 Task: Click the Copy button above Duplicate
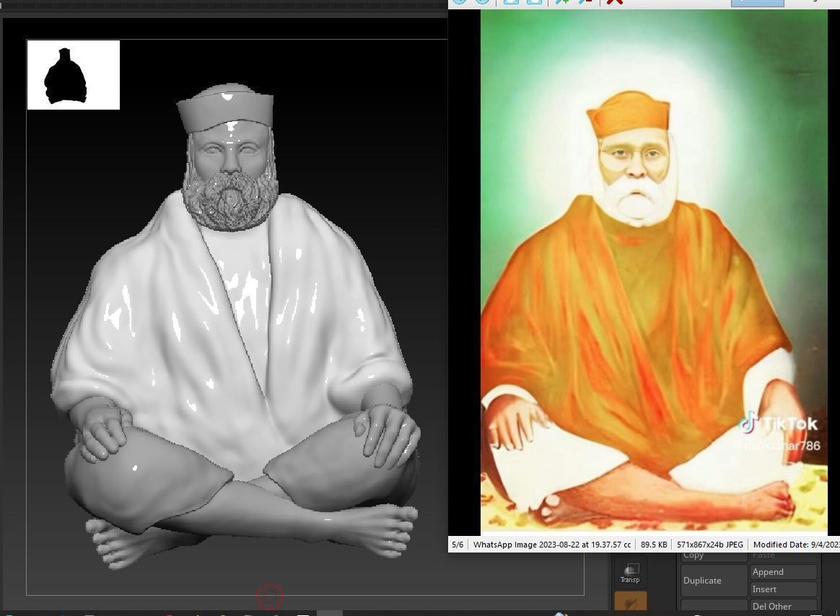pyautogui.click(x=714, y=557)
